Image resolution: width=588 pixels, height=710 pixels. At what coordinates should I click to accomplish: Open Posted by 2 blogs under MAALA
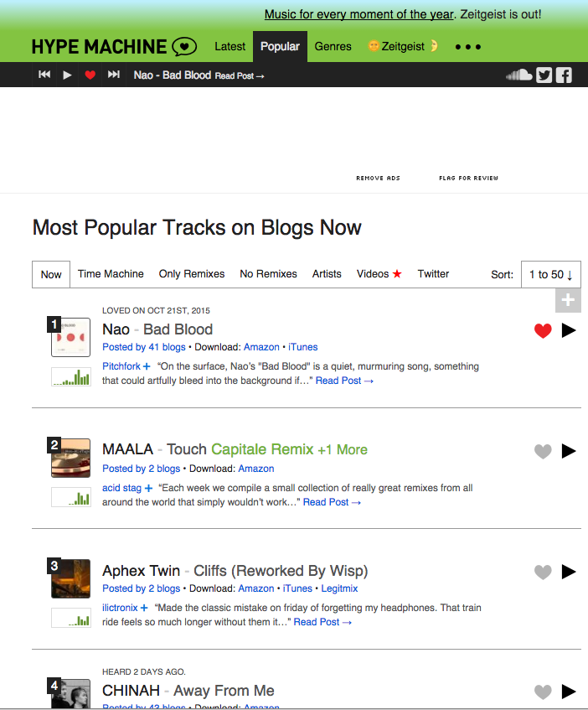point(141,469)
